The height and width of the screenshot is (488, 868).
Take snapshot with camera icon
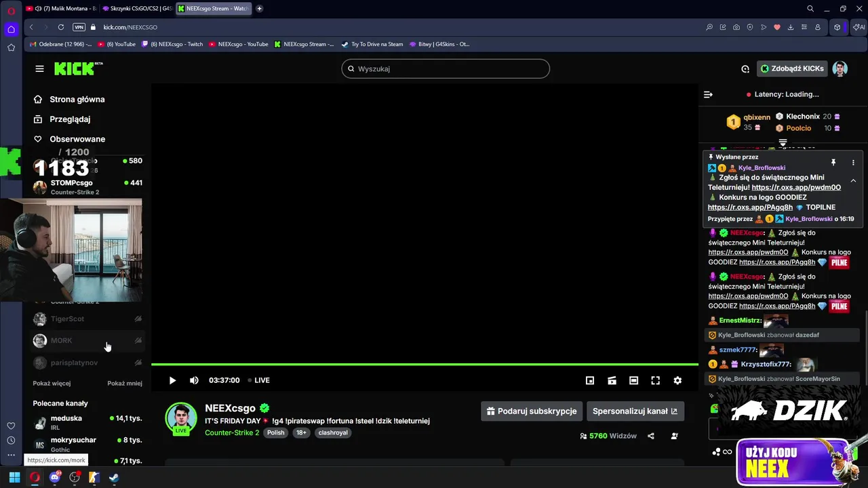click(x=736, y=27)
